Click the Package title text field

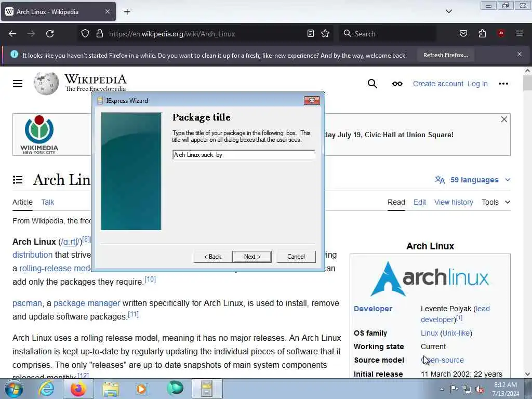click(x=244, y=155)
